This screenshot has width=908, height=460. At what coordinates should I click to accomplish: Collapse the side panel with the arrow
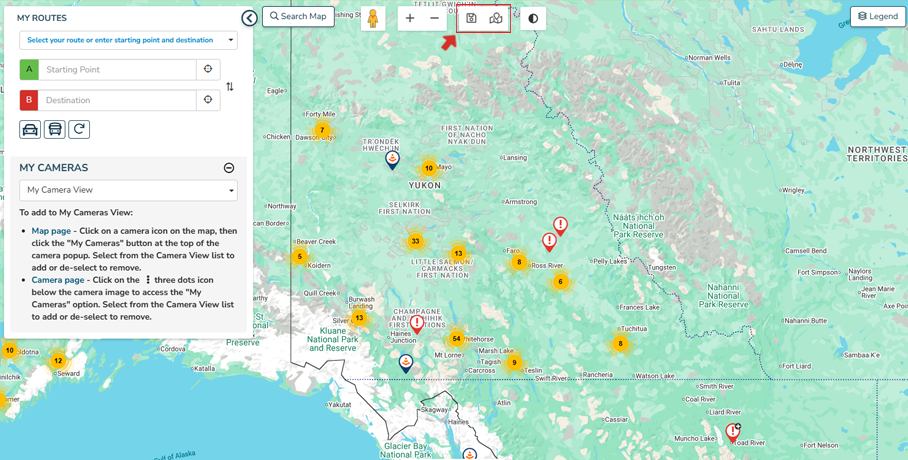click(x=249, y=18)
